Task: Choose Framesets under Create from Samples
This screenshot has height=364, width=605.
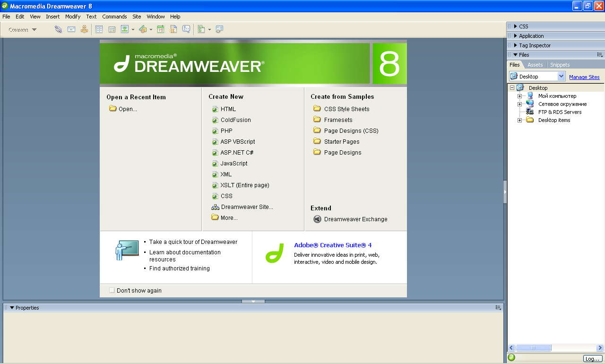Action: [x=338, y=120]
